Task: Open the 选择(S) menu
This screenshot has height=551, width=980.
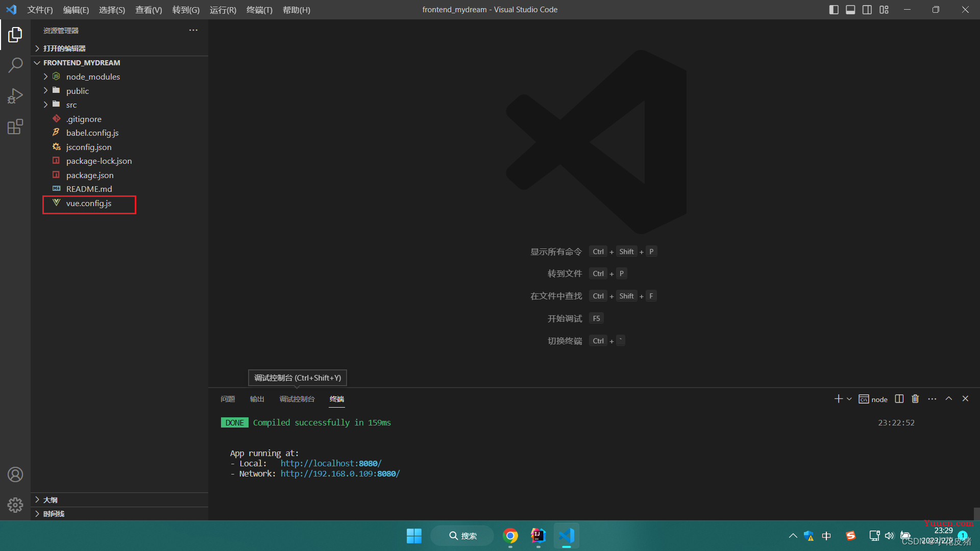Action: tap(112, 10)
